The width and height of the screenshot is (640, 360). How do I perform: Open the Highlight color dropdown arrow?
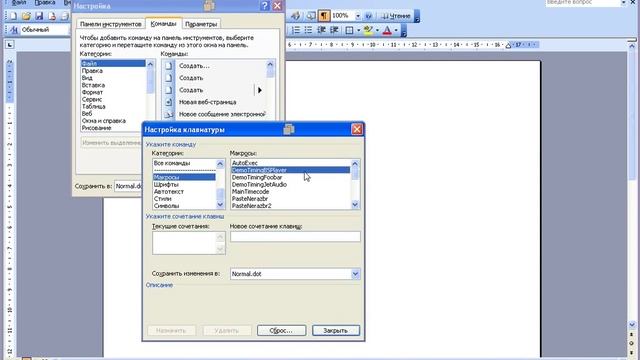(x=377, y=30)
